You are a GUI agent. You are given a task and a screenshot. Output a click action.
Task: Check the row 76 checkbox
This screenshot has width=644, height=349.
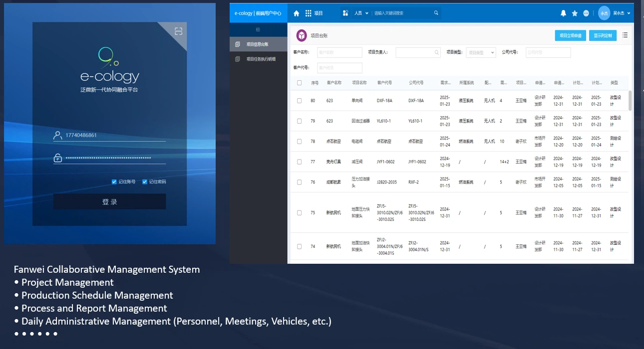coord(300,182)
